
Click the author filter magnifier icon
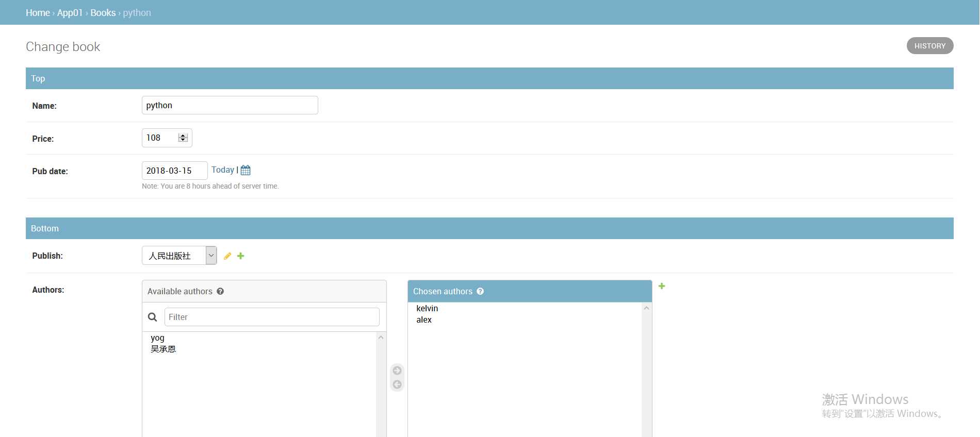click(153, 317)
